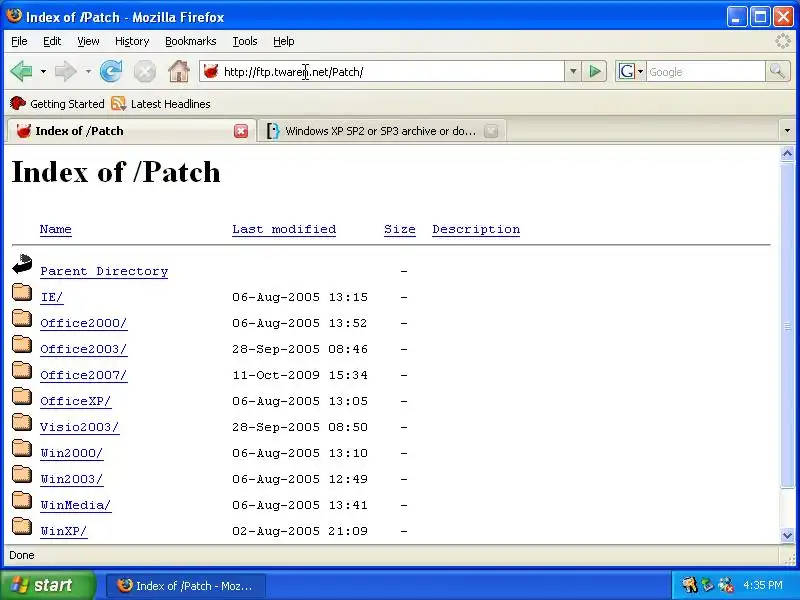Open the Edit menu
The width and height of the screenshot is (800, 600).
52,41
